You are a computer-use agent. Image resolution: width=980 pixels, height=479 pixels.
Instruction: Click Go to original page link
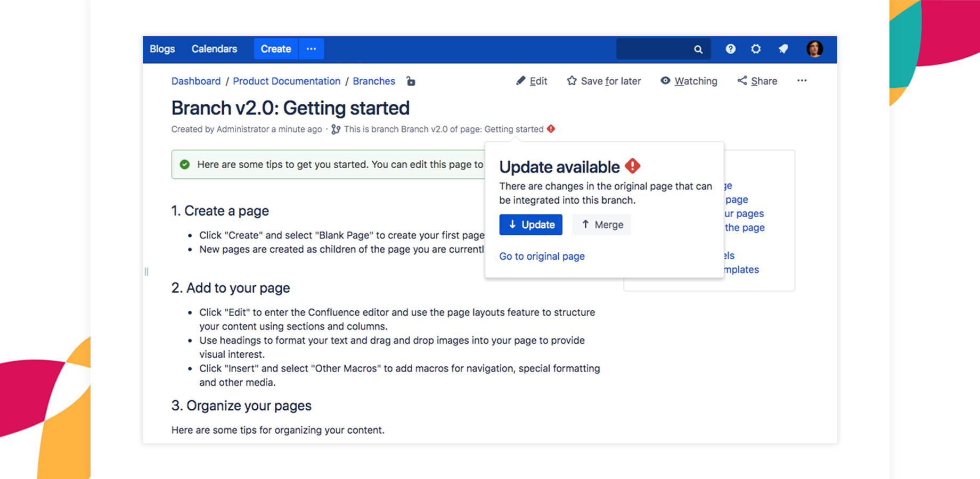pyautogui.click(x=542, y=256)
